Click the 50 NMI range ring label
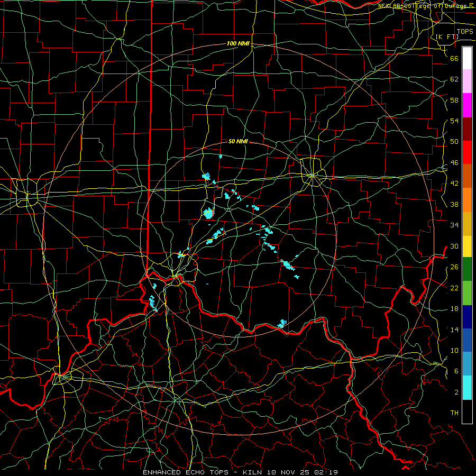The image size is (476, 476). point(238,141)
